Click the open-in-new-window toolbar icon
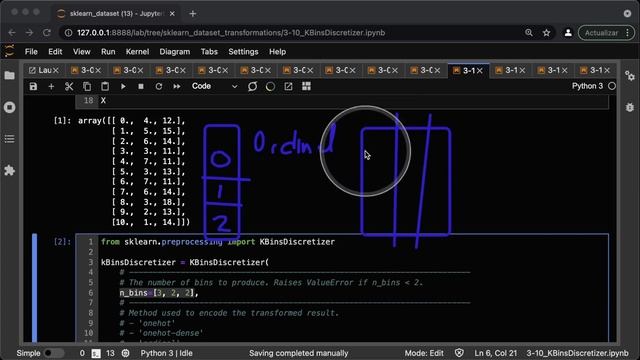This screenshot has height=360, width=640. pos(288,86)
